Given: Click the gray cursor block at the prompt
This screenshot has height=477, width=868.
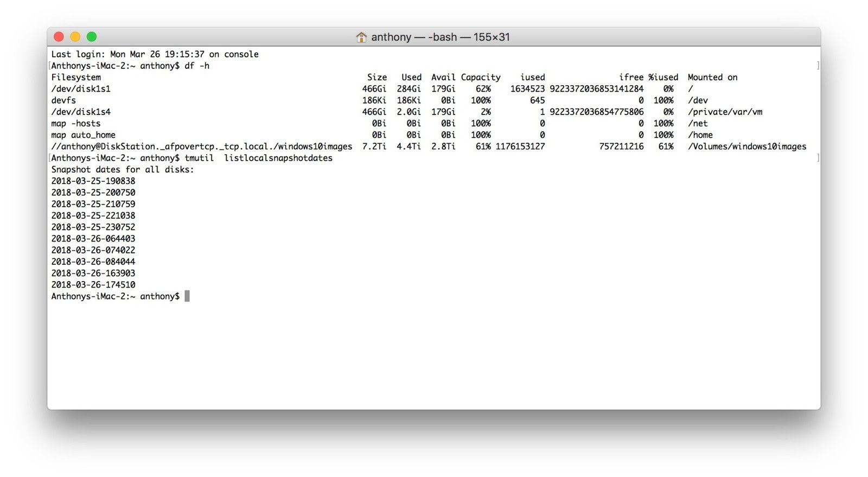Looking at the screenshot, I should (x=187, y=296).
